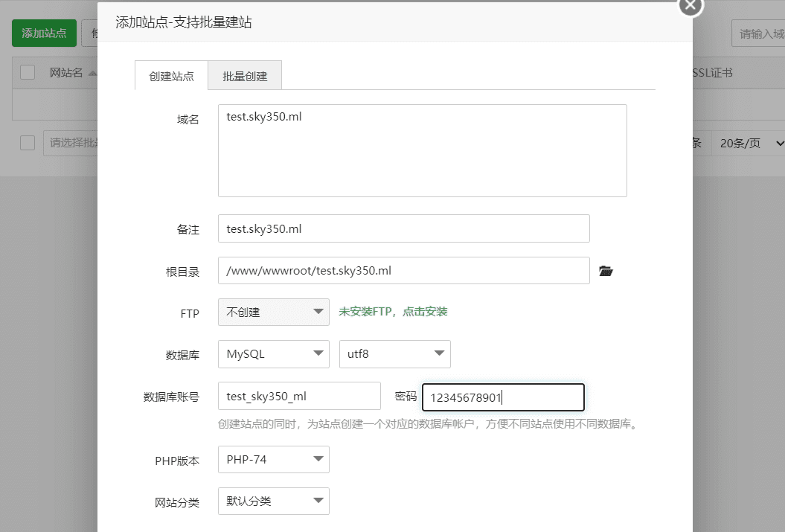Select the 创建站点 tab
Image resolution: width=785 pixels, height=532 pixels.
tap(171, 76)
